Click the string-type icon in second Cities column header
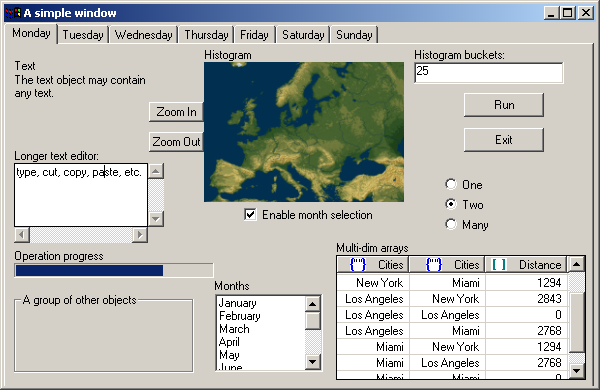This screenshot has width=600, height=390. (434, 265)
